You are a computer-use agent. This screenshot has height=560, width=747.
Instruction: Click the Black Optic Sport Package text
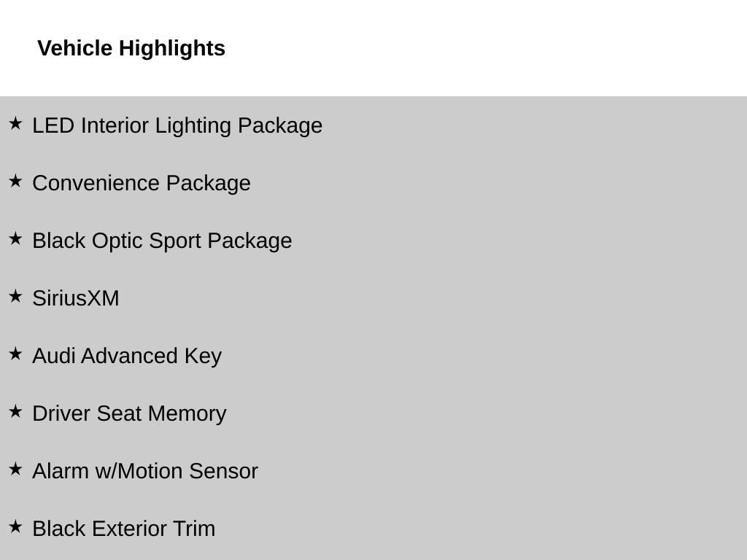point(162,241)
